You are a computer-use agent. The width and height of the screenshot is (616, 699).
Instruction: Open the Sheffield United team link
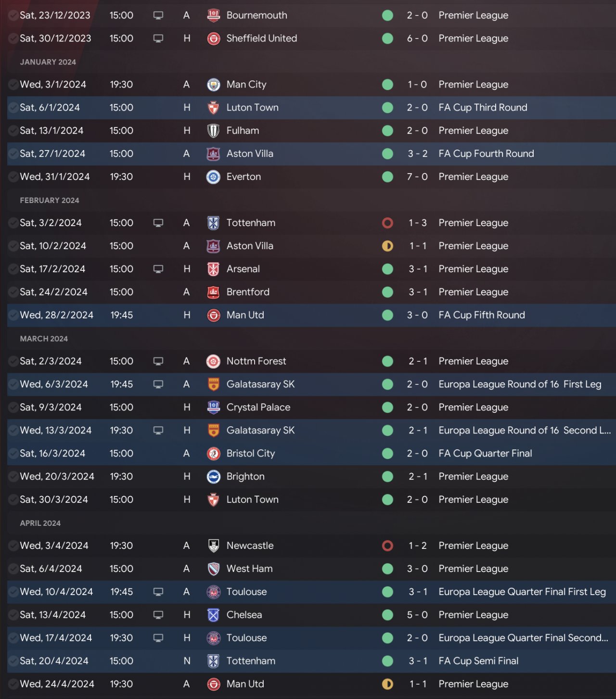pos(261,38)
